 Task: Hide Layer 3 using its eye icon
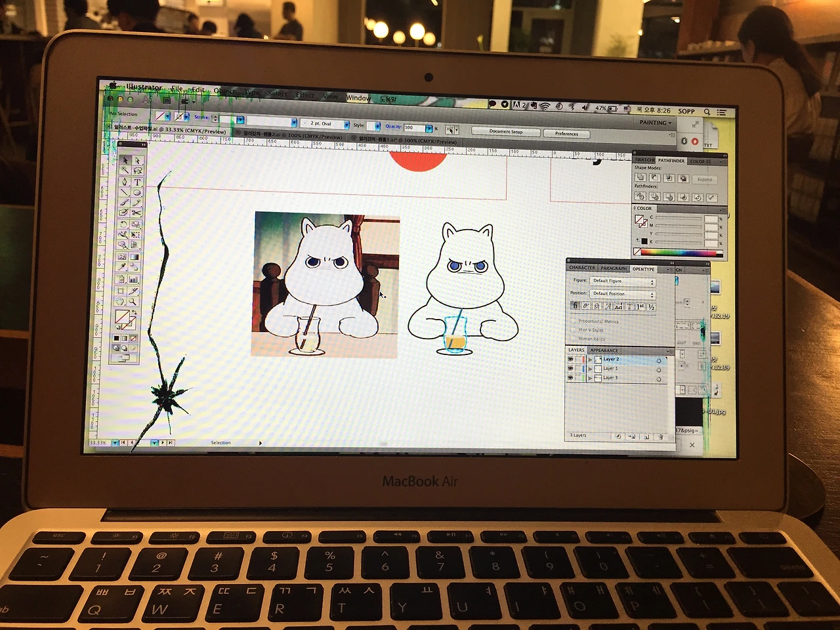570,377
